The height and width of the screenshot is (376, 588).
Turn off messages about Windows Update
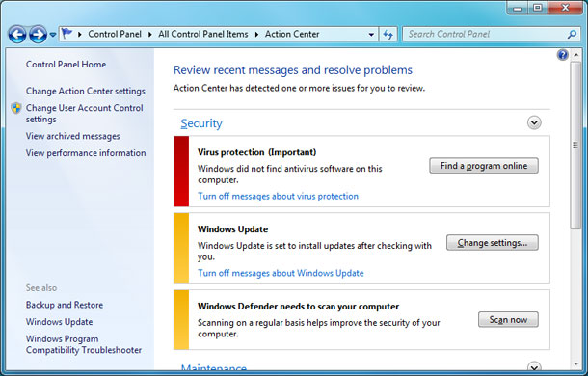pos(281,273)
